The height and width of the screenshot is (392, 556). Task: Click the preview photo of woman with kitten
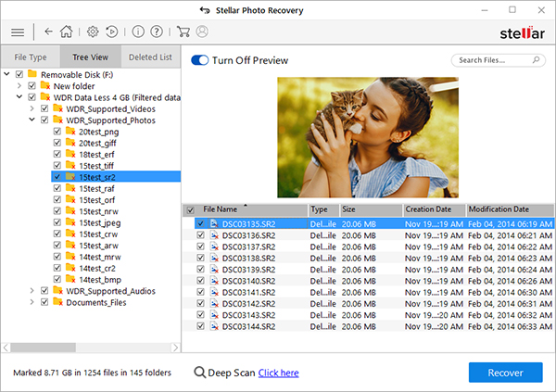(x=368, y=137)
